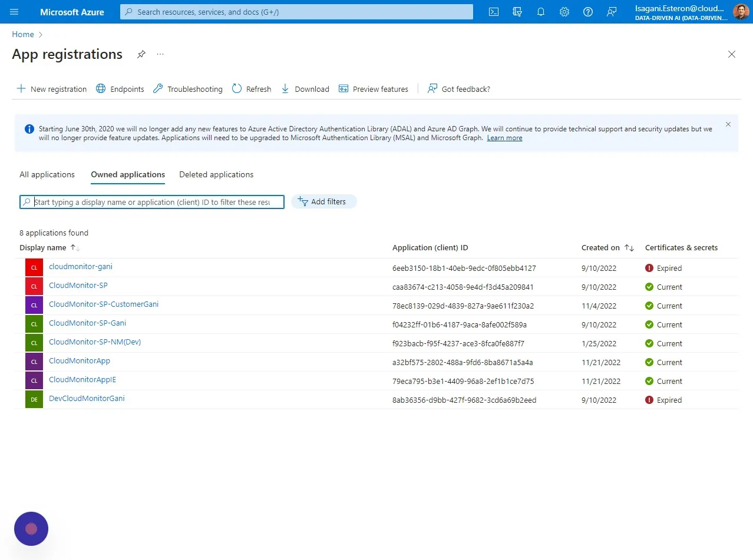Open portal settings gear
Image resolution: width=753 pixels, height=560 pixels.
pos(564,12)
